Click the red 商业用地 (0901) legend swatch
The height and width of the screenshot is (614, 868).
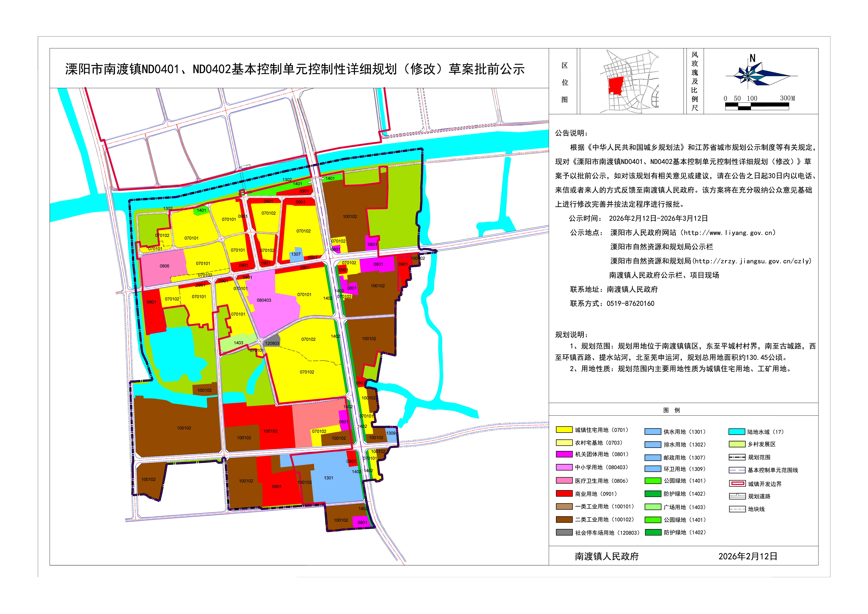click(x=564, y=493)
